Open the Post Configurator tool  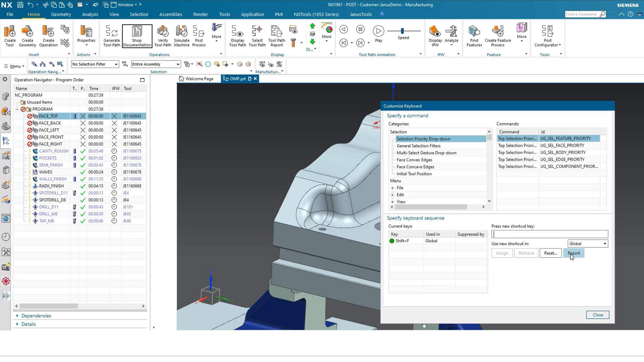coord(548,35)
